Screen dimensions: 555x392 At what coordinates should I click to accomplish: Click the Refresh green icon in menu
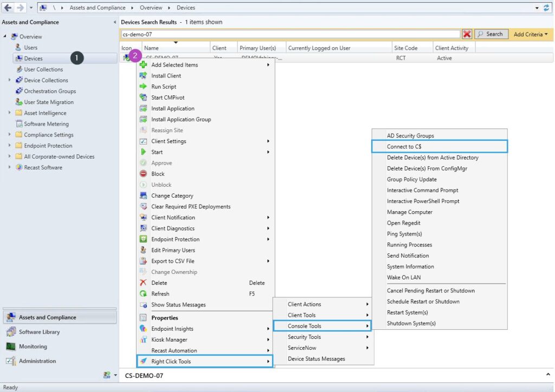[143, 293]
